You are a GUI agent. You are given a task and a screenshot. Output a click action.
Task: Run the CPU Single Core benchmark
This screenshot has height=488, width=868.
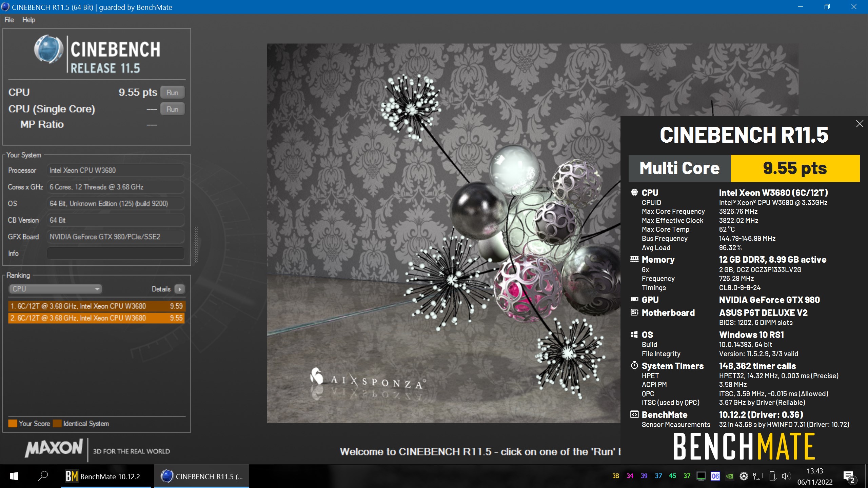pos(172,109)
